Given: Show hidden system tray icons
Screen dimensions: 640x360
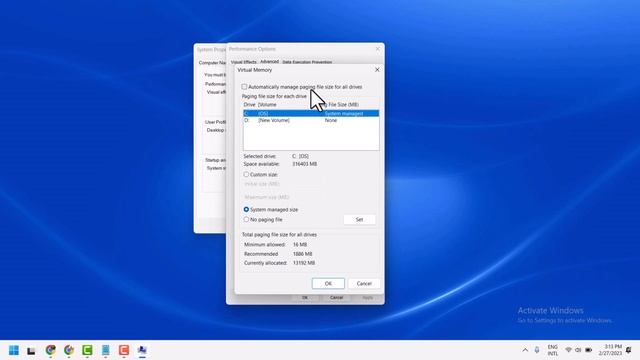Looking at the screenshot, I should pyautogui.click(x=525, y=350).
